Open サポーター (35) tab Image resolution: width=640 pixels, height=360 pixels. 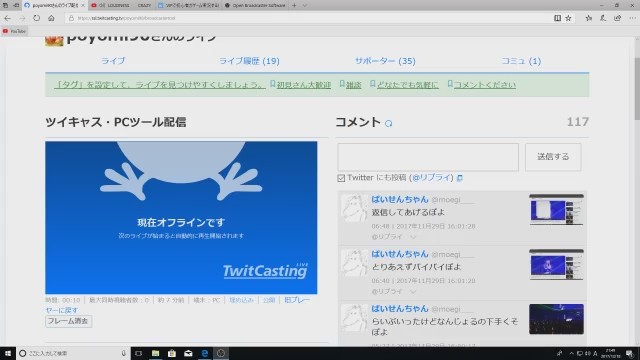click(x=385, y=61)
